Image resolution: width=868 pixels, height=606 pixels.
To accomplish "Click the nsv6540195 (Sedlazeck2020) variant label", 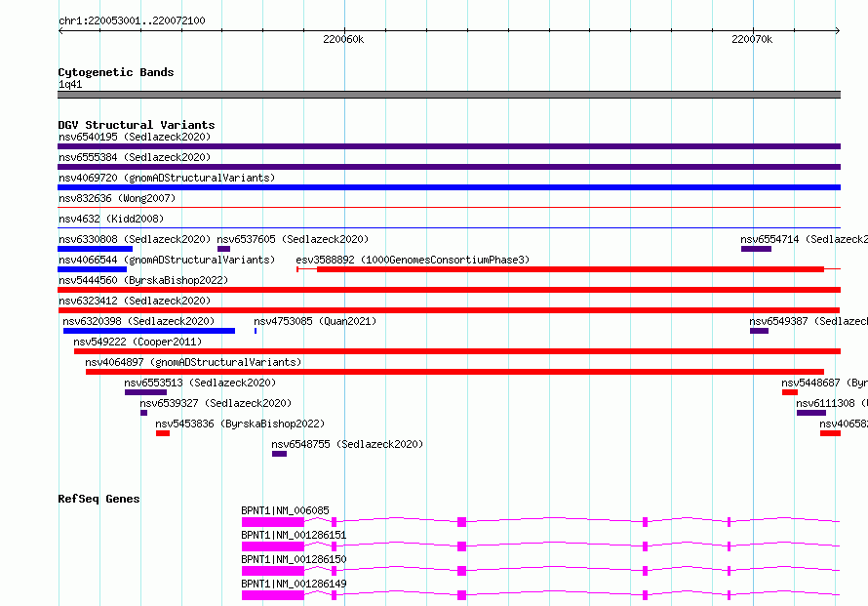I will 135,137.
